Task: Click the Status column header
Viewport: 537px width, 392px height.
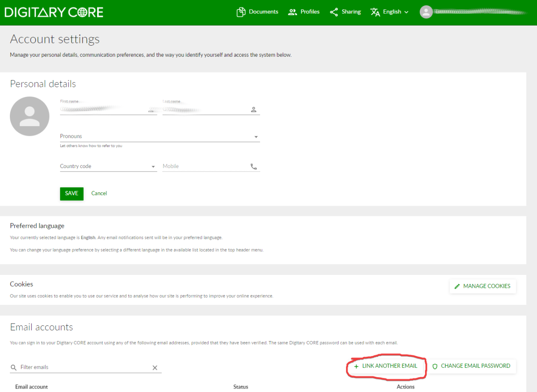Action: 241,387
